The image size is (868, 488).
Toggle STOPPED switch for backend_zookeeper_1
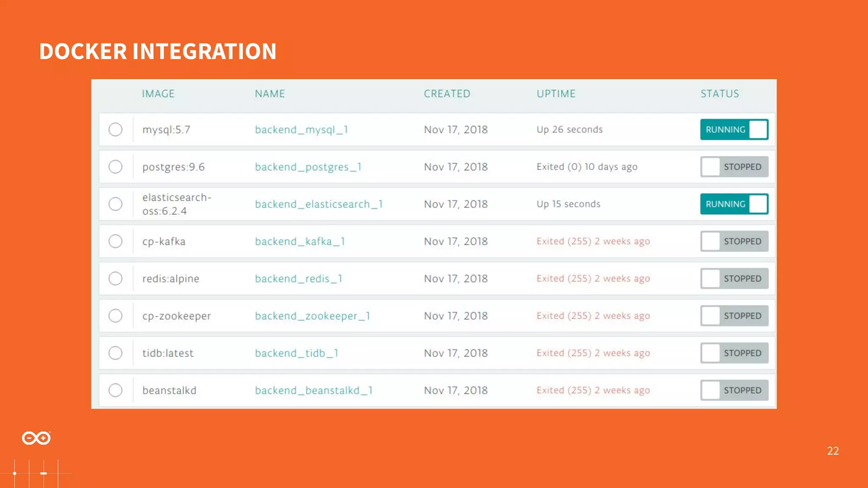(734, 316)
